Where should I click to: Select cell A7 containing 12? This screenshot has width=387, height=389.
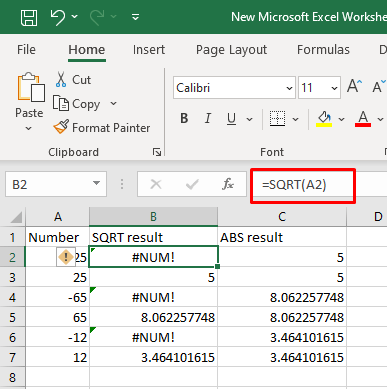(x=58, y=357)
